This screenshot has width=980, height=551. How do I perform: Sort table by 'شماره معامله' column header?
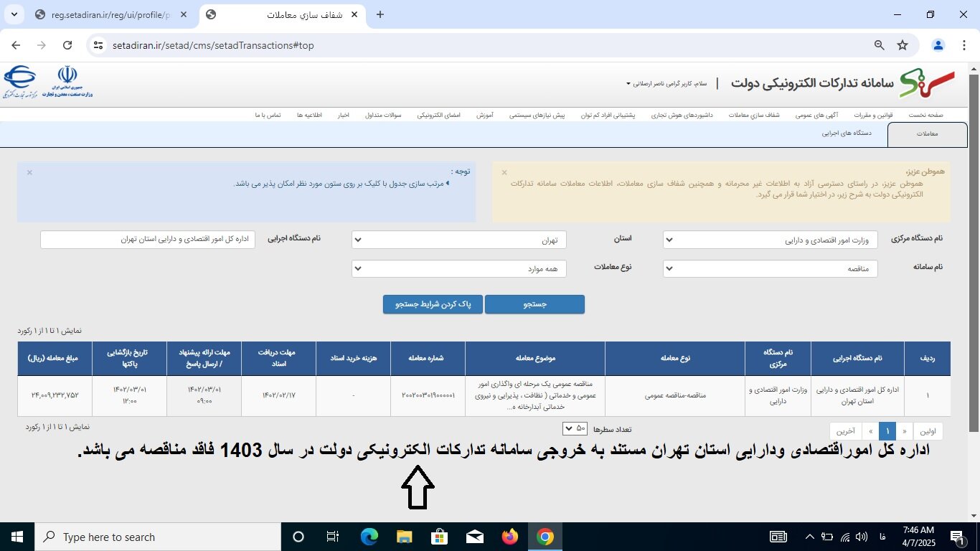click(428, 358)
